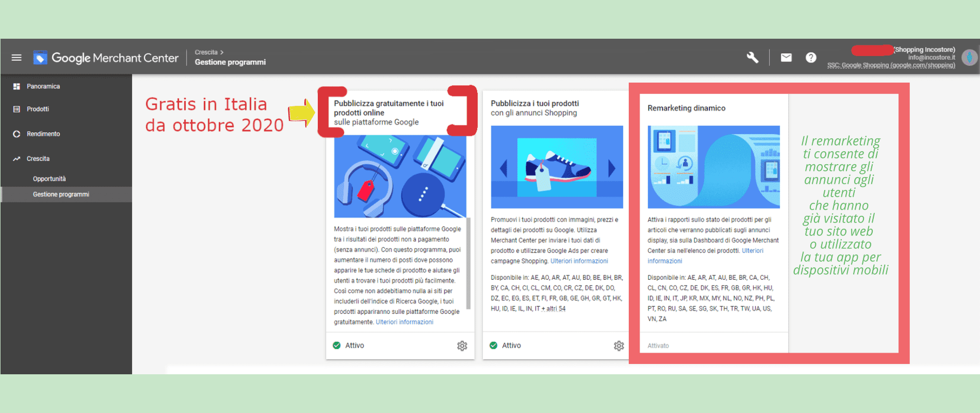This screenshot has height=413, width=980.
Task: Click 'Attivato' status on remarketing card
Action: [658, 345]
